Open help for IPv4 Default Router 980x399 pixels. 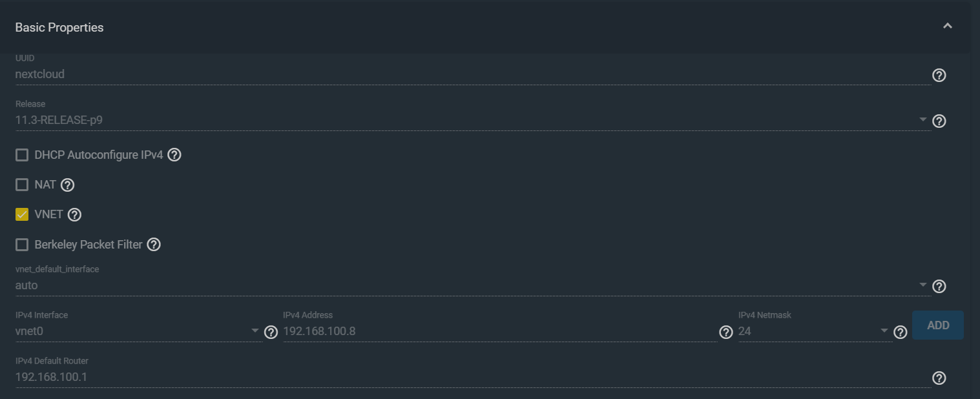[939, 378]
